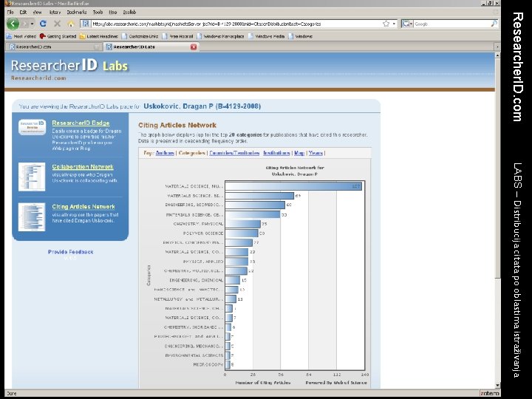Click the researcher name Uskokovic, Dragan P heading
Screen dimensions: 532x399
[202, 106]
